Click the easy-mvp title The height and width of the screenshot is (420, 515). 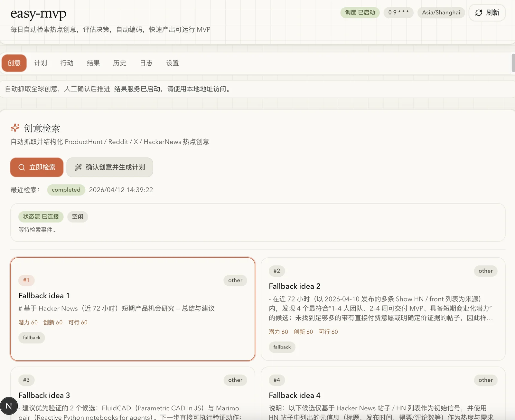(x=38, y=13)
